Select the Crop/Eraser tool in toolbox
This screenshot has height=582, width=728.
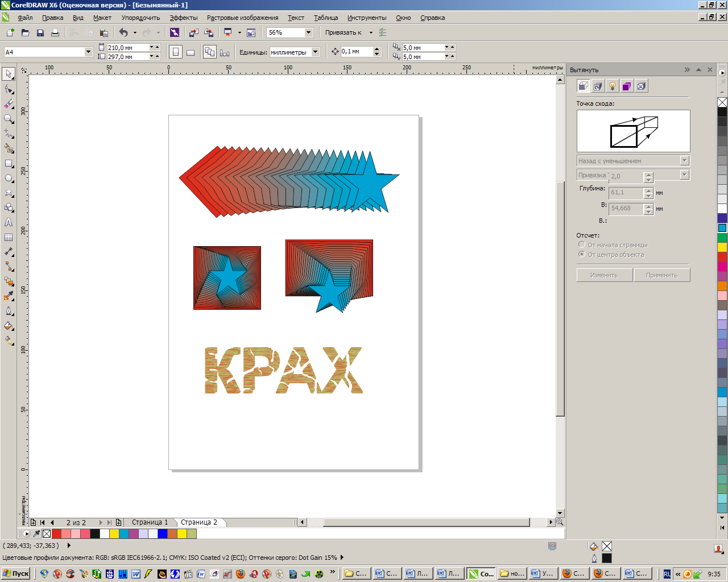coord(9,104)
